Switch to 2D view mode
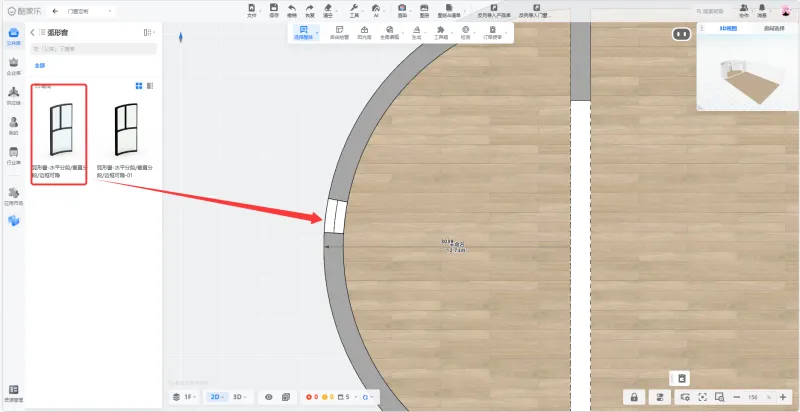 coord(215,397)
